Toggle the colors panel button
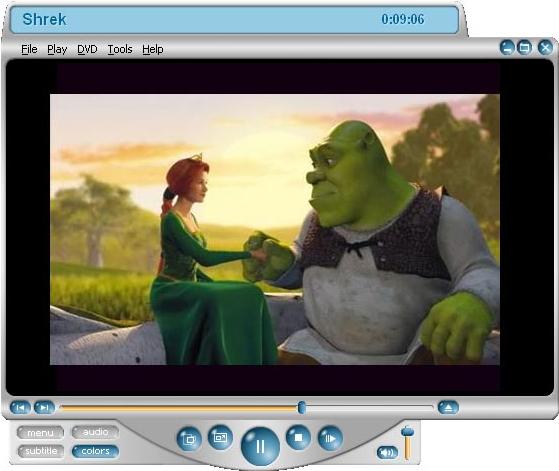559x471 pixels. [x=95, y=451]
